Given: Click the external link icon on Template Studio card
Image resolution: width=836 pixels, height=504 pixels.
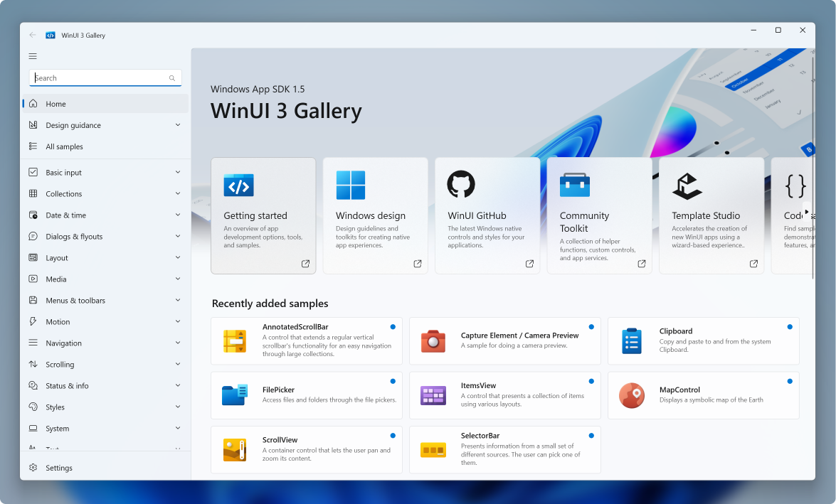Looking at the screenshot, I should tap(753, 264).
